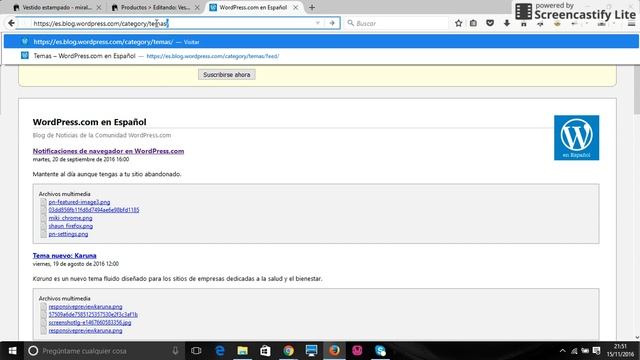Open Notificaciones de navegador en WordPress.com link
This screenshot has width=640, height=360.
point(108,151)
